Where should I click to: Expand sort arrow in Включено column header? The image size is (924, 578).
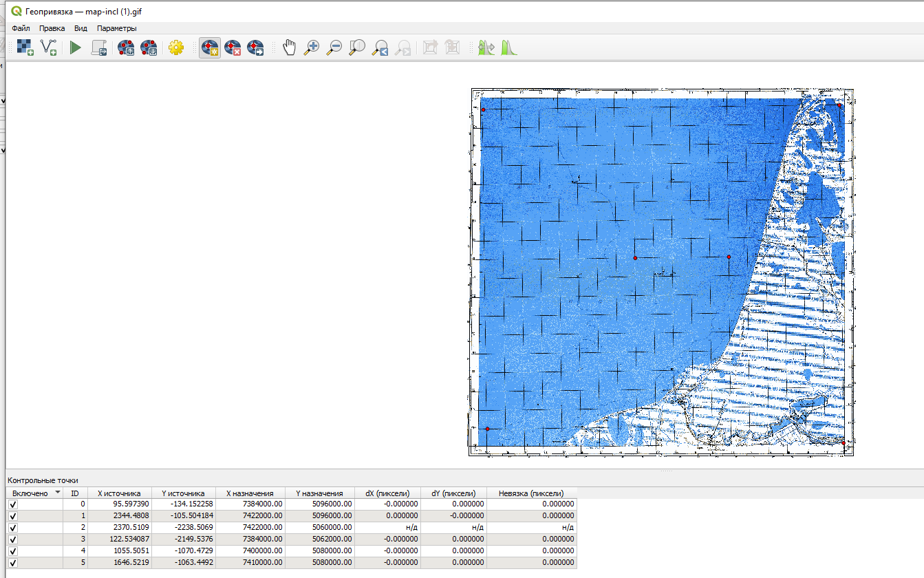pyautogui.click(x=58, y=493)
